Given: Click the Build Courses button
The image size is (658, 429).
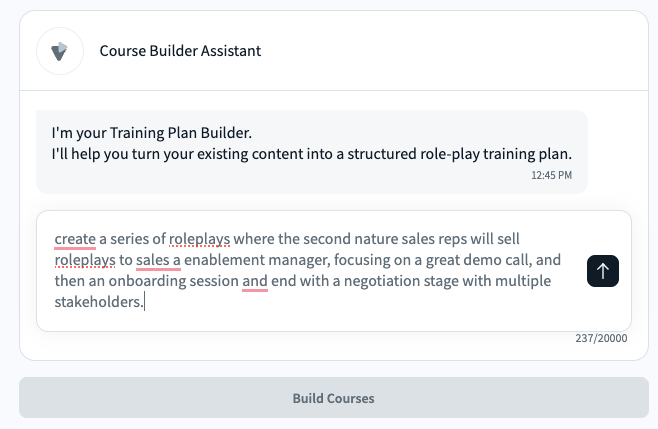Looking at the screenshot, I should (x=333, y=398).
